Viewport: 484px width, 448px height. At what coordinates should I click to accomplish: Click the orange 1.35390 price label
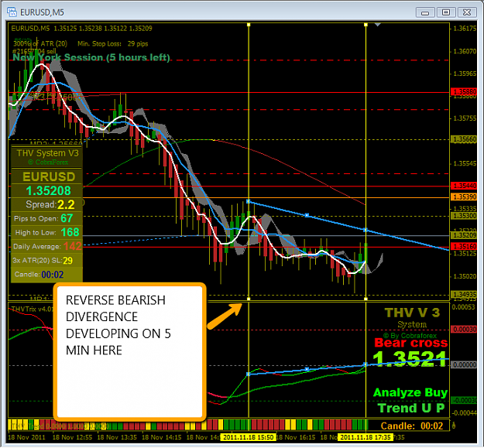[464, 197]
